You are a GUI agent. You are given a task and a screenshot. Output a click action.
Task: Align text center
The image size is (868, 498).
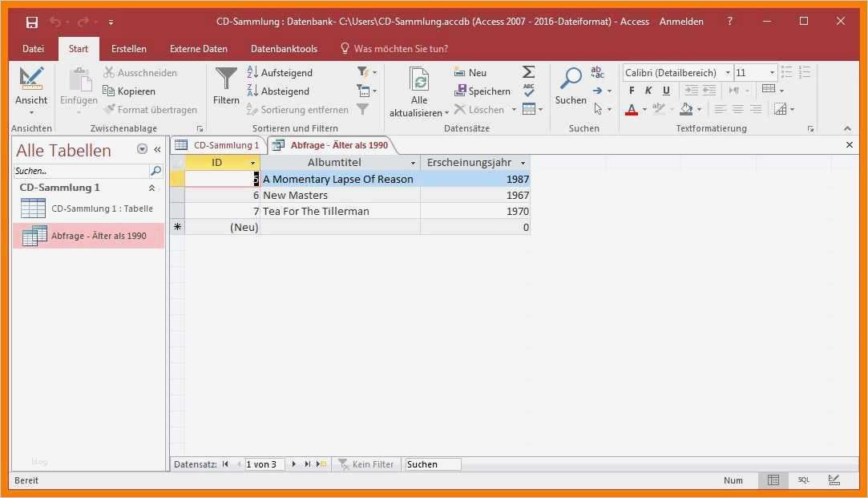pyautogui.click(x=738, y=109)
